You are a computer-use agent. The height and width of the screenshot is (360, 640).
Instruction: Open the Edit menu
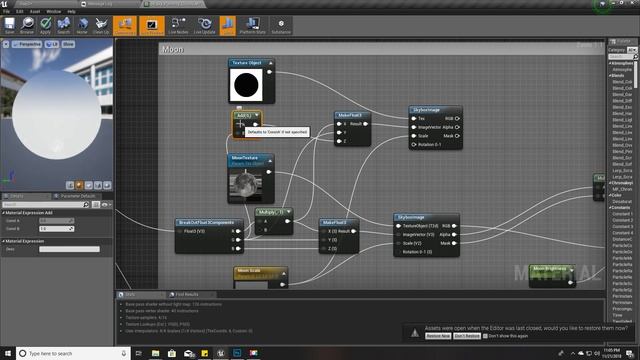pyautogui.click(x=20, y=11)
